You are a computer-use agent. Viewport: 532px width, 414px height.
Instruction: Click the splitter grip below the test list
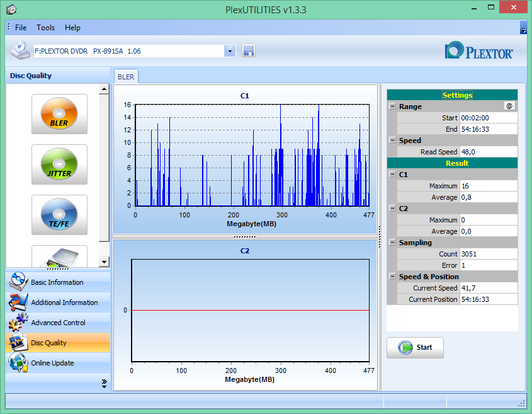point(58,269)
